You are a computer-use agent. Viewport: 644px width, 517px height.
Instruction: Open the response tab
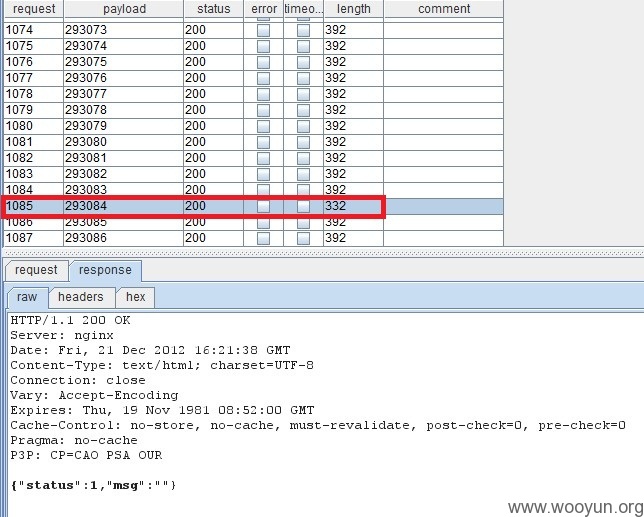(105, 270)
